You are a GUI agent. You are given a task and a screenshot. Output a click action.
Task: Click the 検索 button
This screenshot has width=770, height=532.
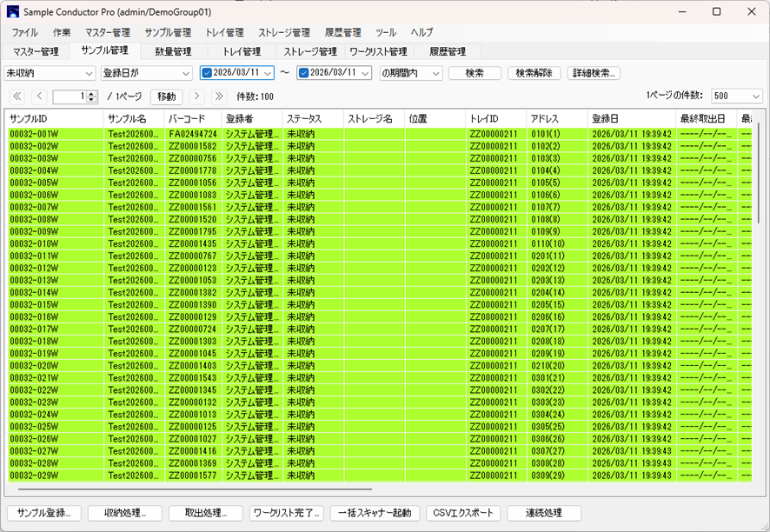[475, 73]
